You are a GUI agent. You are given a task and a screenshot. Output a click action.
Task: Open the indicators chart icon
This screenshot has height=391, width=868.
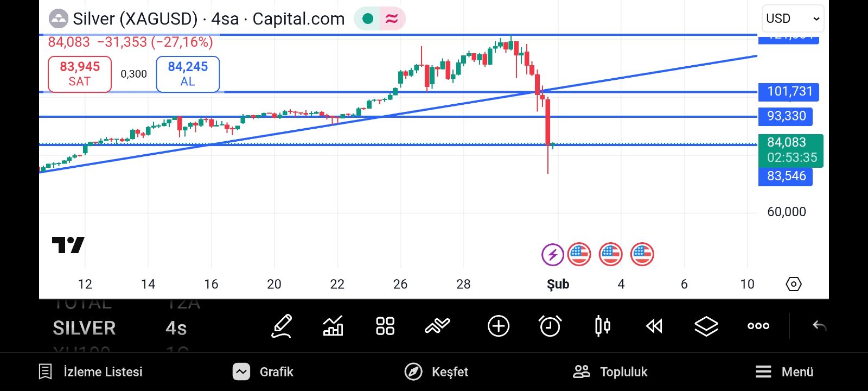[333, 326]
